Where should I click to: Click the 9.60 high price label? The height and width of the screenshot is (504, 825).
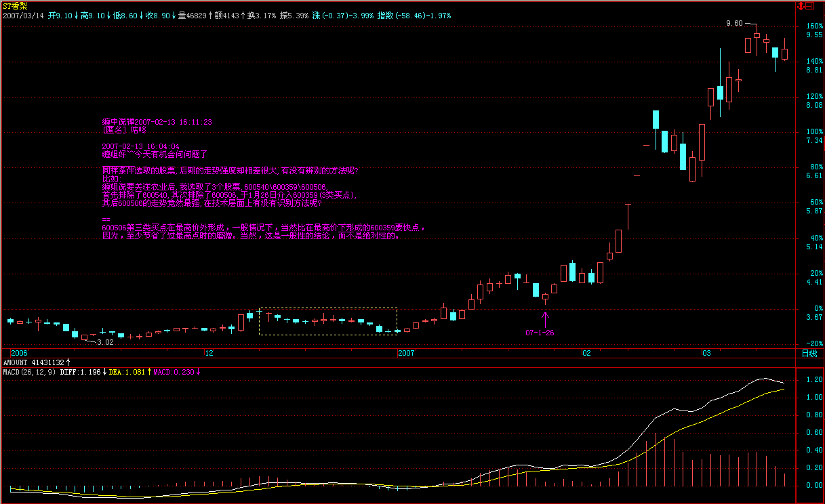(734, 23)
